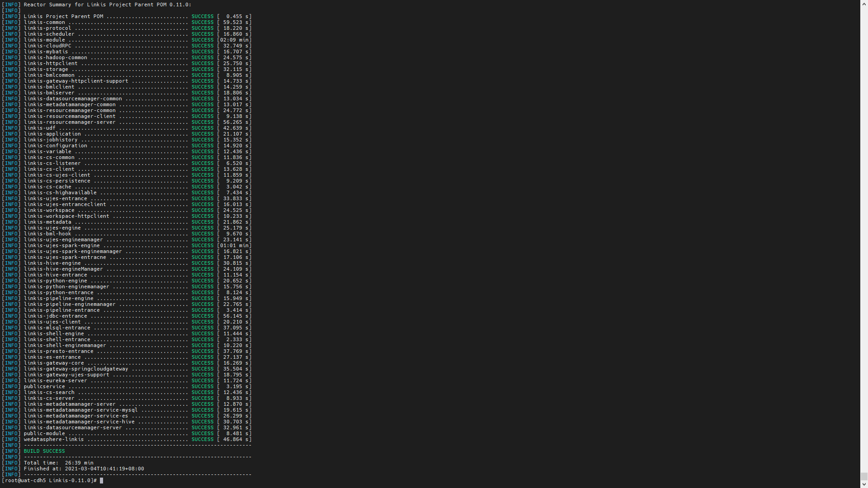
Task: Click the 'linkis-gateway-springcloudgateway' module name
Action: click(x=76, y=369)
